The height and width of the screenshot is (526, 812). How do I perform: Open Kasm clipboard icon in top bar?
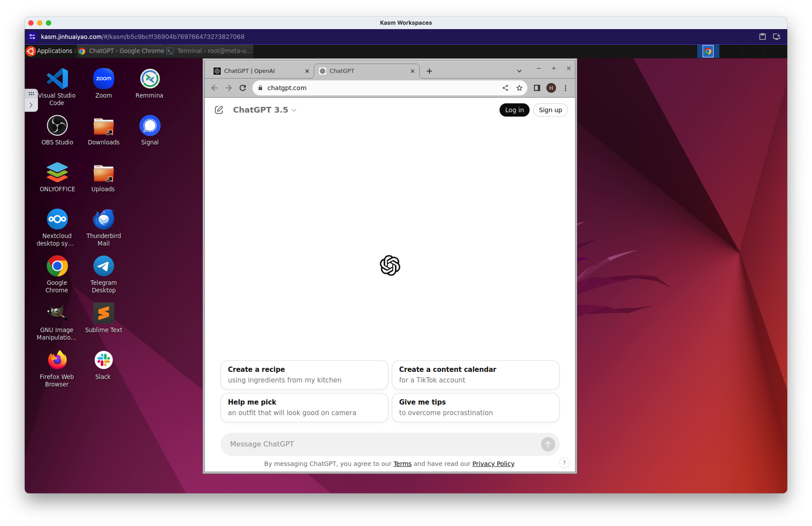coord(762,36)
